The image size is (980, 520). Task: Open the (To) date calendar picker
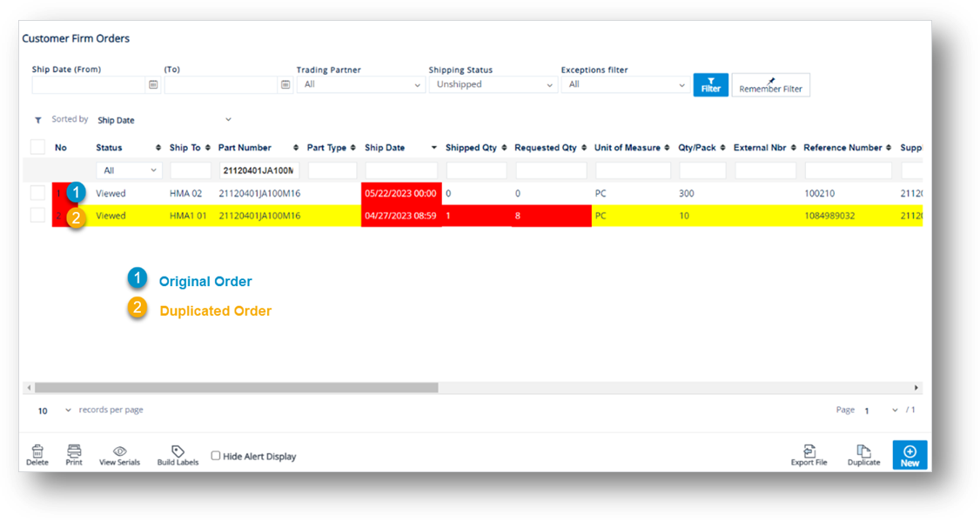point(285,84)
